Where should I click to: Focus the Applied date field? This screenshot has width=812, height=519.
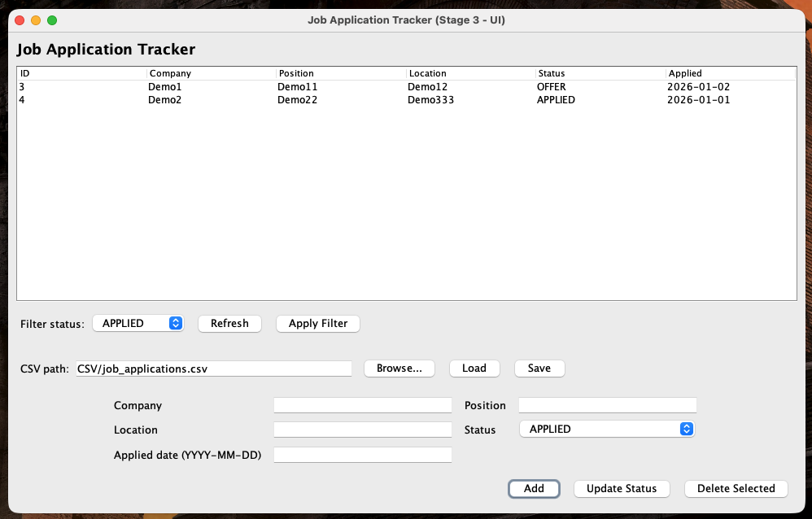click(362, 455)
